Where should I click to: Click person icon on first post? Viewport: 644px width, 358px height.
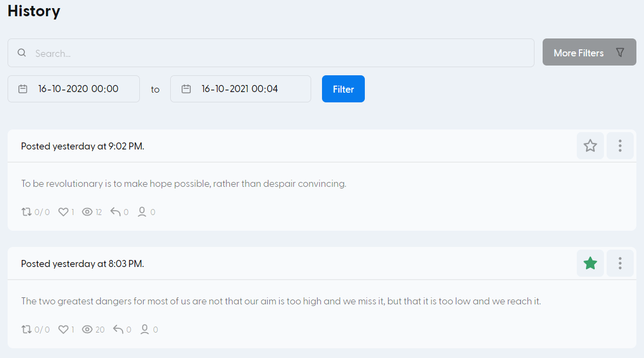142,212
